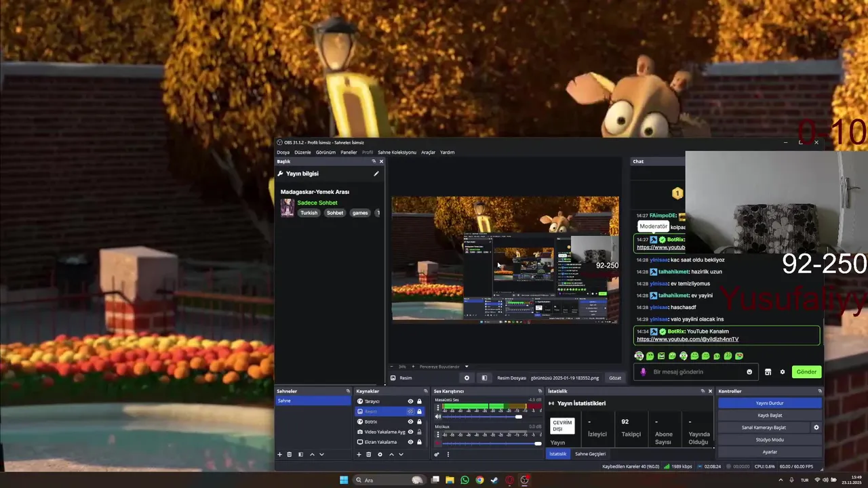The width and height of the screenshot is (868, 488).
Task: Unlock the Tarayıcı source
Action: 419,401
